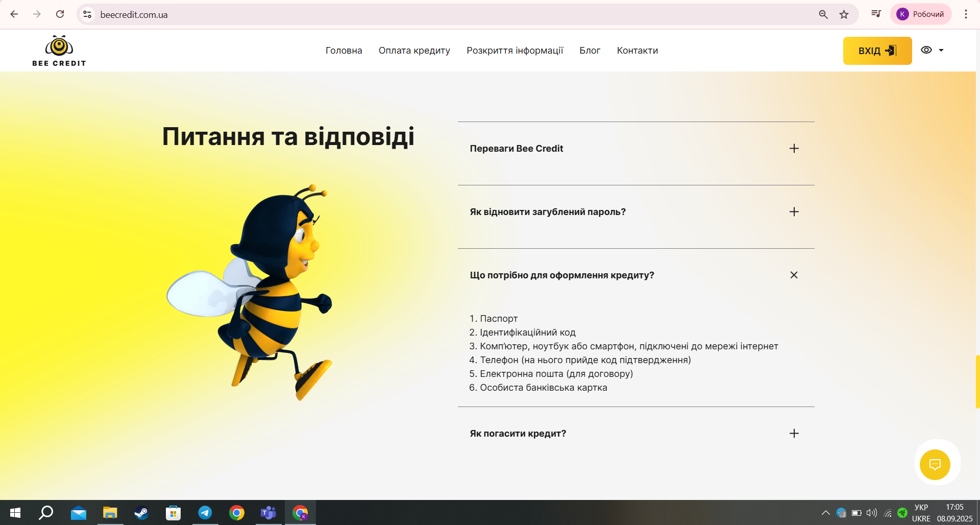Open the Робочий profile chip
980x525 pixels.
921,14
